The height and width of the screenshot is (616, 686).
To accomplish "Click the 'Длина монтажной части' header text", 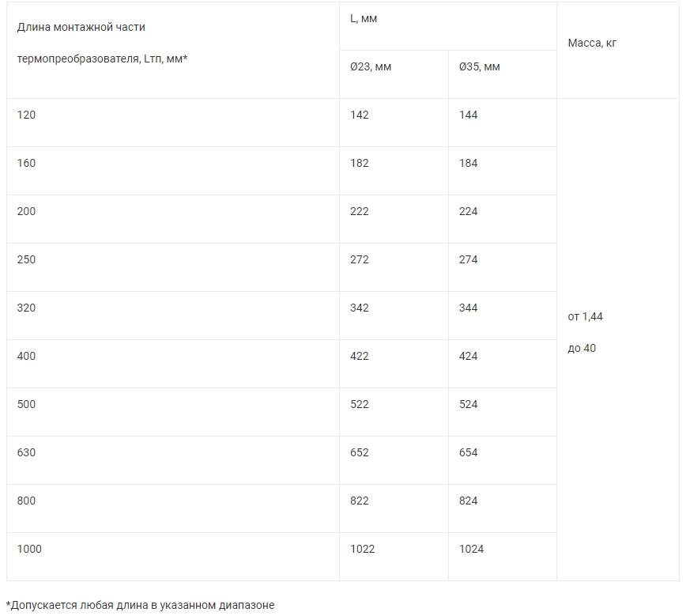I will pos(81,27).
